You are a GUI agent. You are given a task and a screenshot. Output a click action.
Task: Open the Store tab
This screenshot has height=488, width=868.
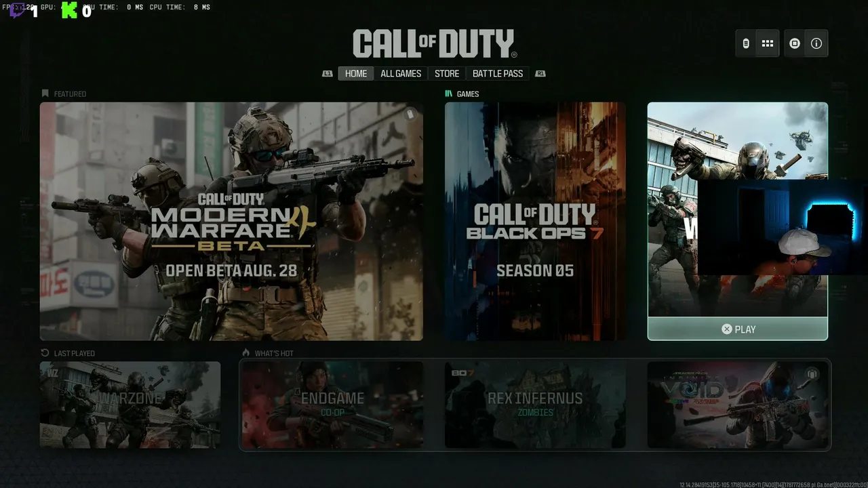(x=447, y=74)
